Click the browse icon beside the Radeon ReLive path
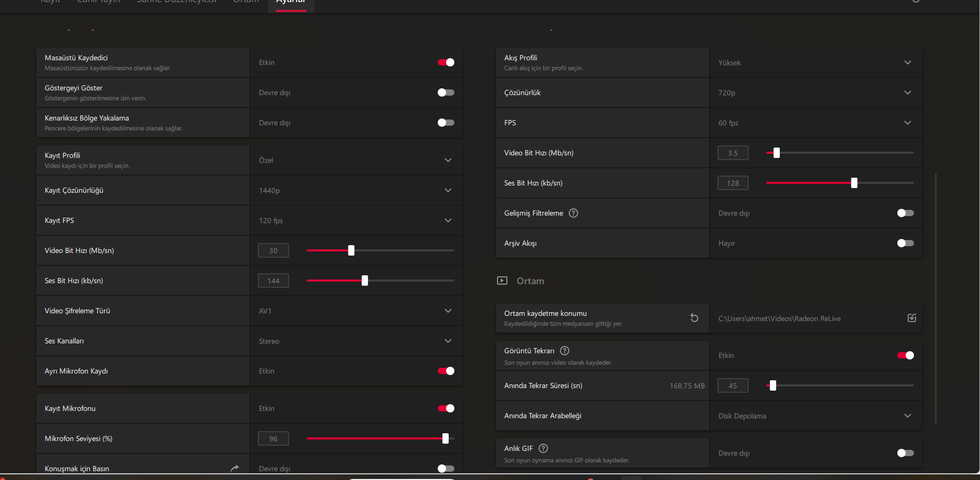 (912, 318)
